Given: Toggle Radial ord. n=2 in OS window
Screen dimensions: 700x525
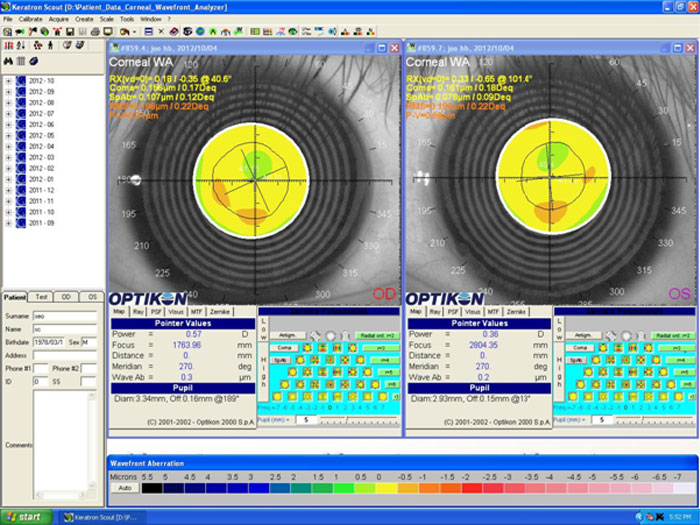Looking at the screenshot, I should click(x=673, y=336).
